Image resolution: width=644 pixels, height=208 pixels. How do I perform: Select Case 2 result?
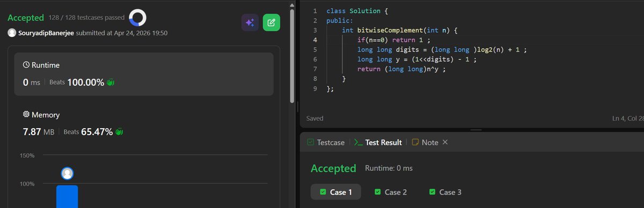(391, 192)
